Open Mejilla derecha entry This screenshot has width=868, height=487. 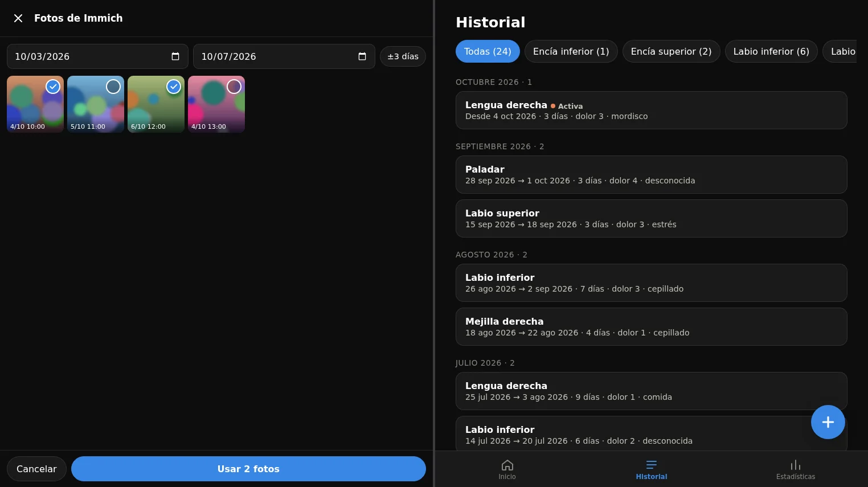point(651,327)
